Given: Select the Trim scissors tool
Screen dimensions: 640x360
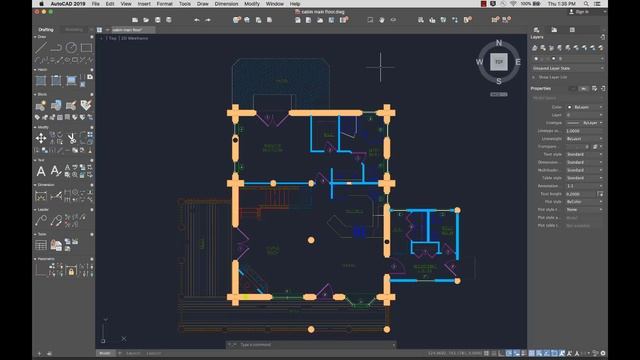Looking at the screenshot, I should tap(71, 138).
